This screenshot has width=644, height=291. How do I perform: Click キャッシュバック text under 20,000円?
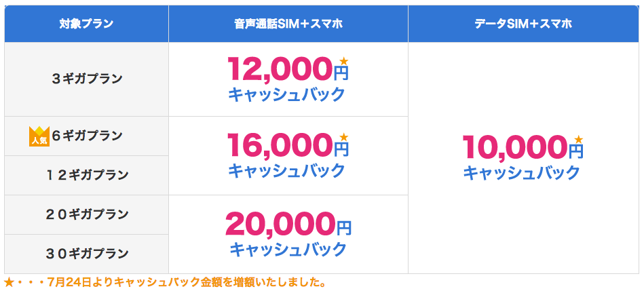pyautogui.click(x=288, y=249)
